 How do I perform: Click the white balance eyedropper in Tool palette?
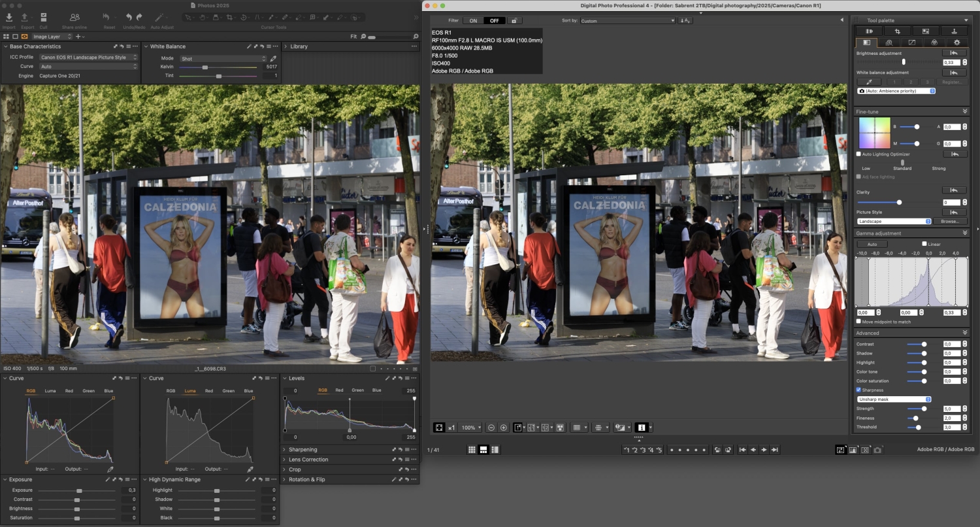[x=868, y=82]
